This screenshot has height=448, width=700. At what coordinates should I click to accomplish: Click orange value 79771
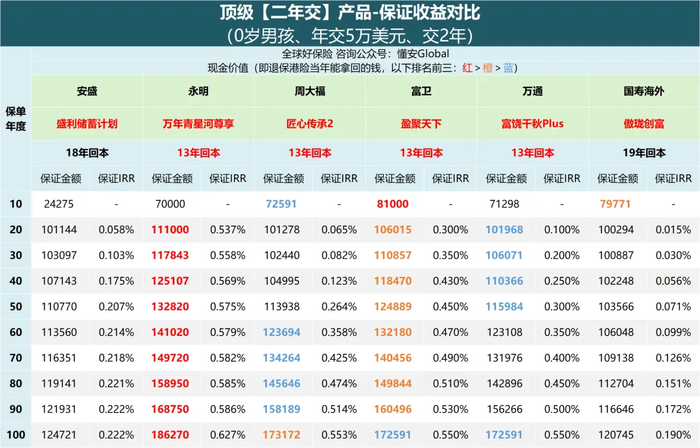point(615,204)
